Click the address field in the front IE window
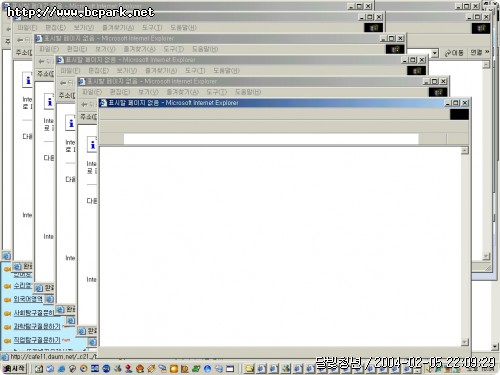The image size is (500, 375). [x=271, y=139]
